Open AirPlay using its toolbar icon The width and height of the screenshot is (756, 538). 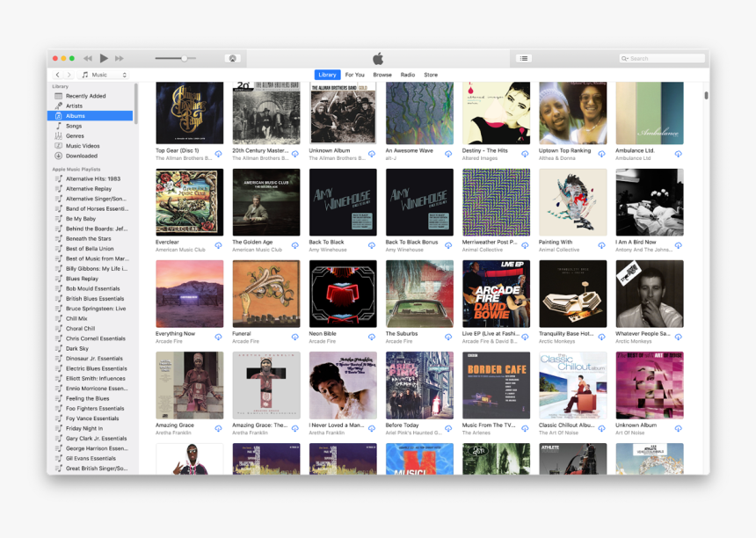(x=232, y=58)
